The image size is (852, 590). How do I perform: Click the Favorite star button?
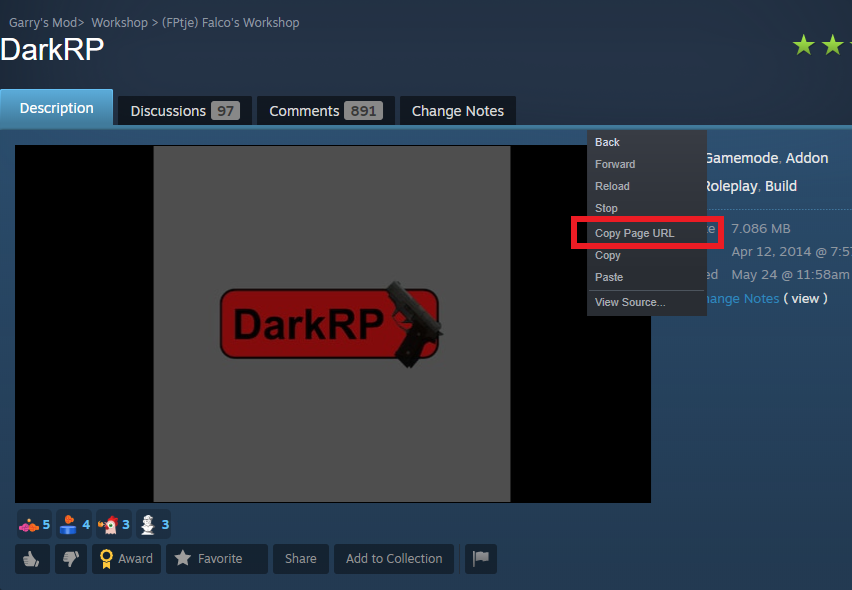[x=217, y=558]
